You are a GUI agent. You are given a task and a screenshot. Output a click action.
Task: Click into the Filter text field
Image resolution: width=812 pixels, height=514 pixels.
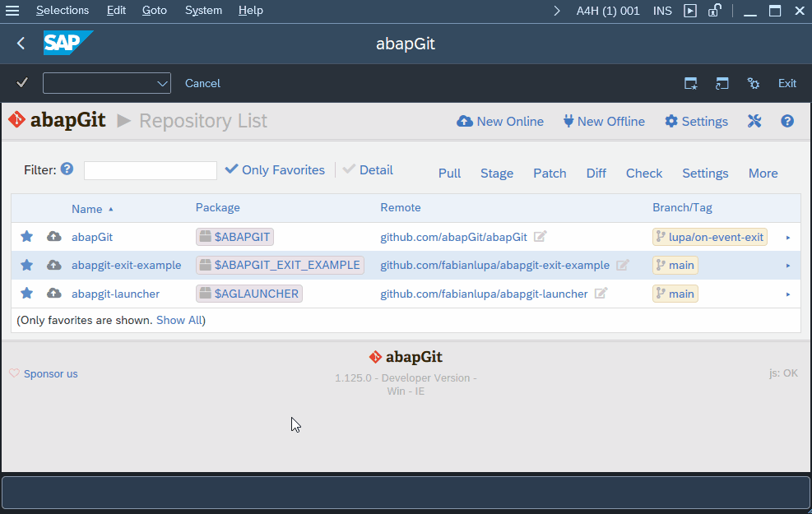(x=151, y=170)
